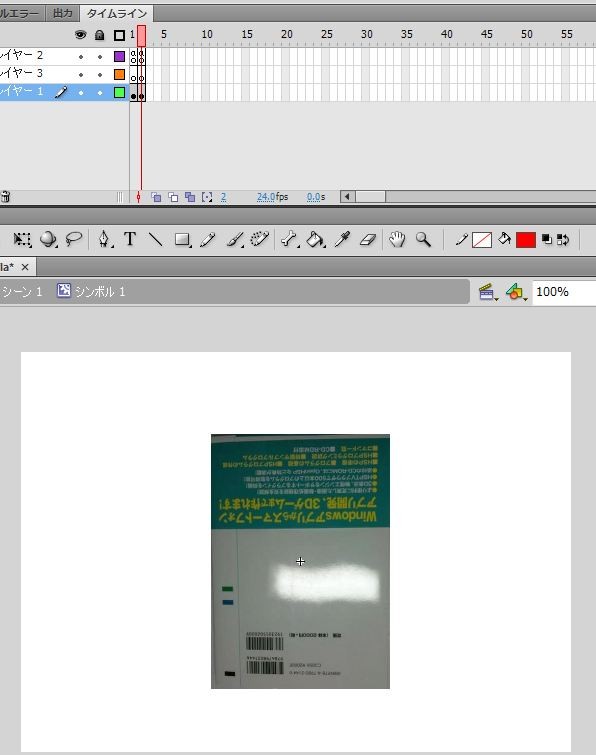Click the delete layer trash icon
Viewport: 596px width, 755px height.
(5, 196)
